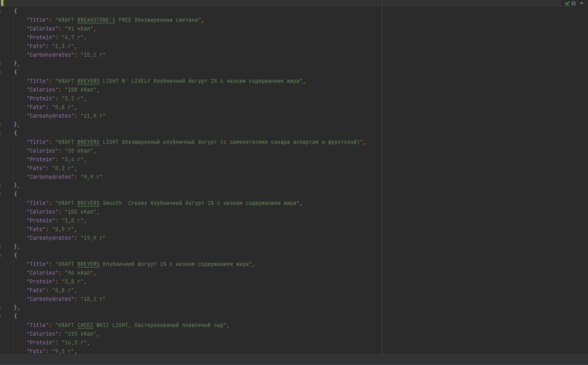
Task: Click the Fats "1,3 г" line
Action: (x=52, y=46)
